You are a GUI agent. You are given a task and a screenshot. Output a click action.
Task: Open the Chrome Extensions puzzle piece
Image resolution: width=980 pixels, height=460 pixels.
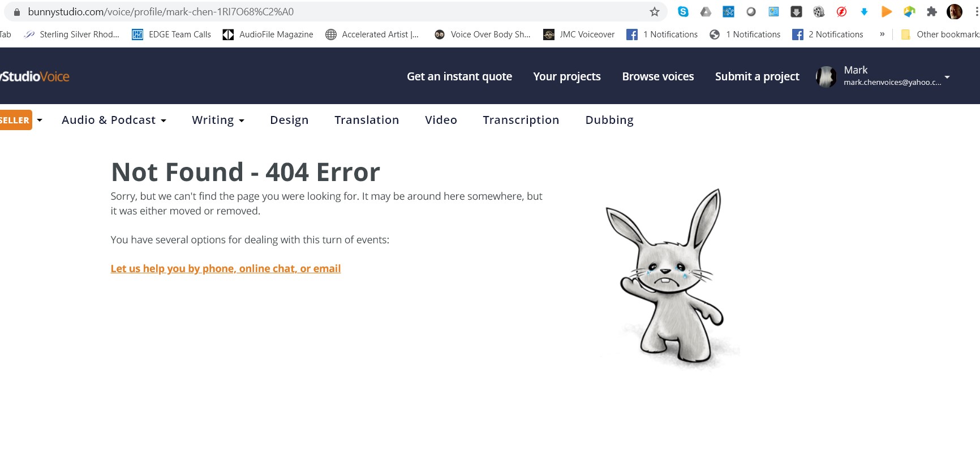931,12
